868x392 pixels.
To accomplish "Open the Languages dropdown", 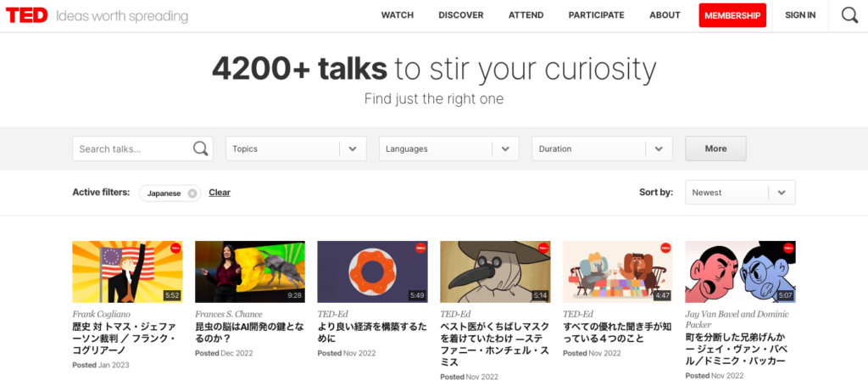I will (449, 148).
